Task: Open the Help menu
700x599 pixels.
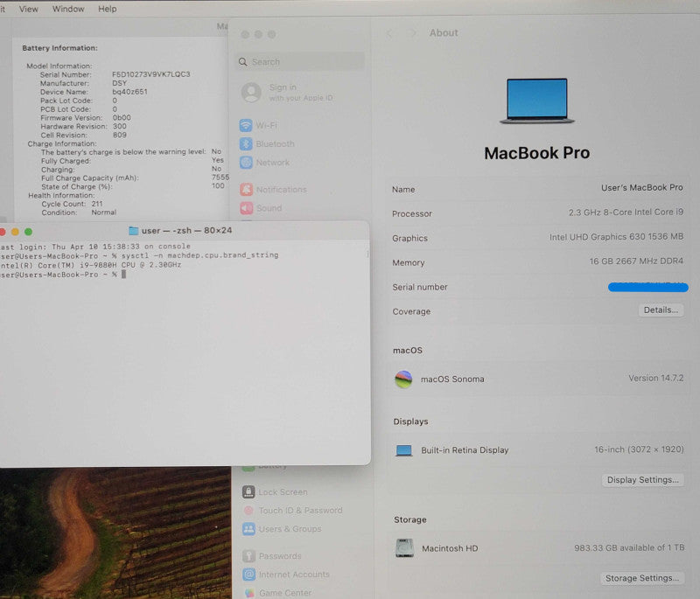Action: click(x=107, y=9)
